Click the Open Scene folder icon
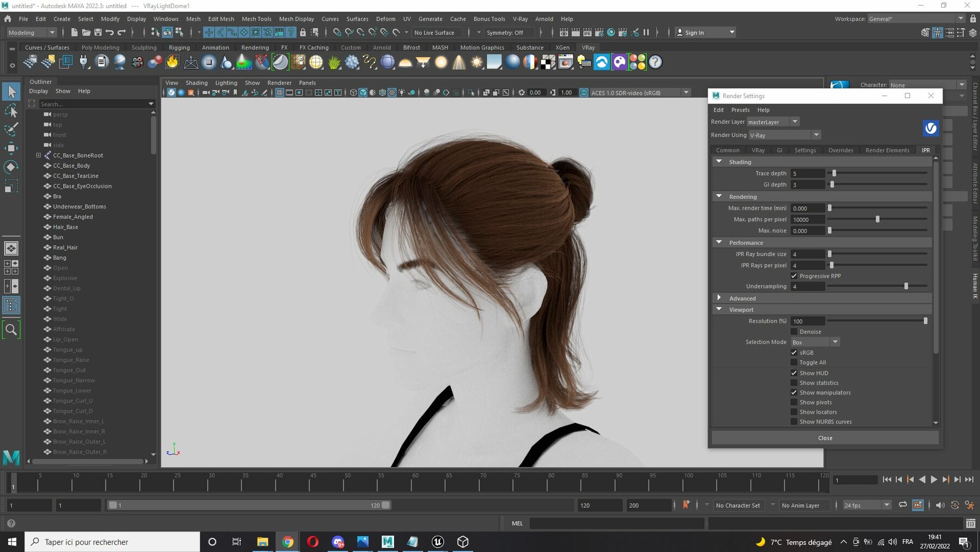This screenshot has height=552, width=980. click(86, 33)
